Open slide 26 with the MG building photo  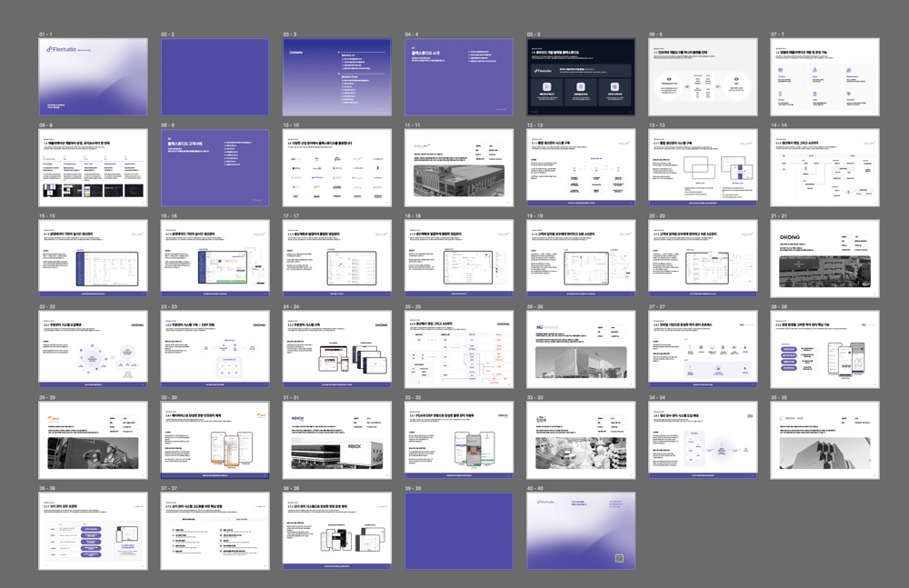(x=581, y=349)
